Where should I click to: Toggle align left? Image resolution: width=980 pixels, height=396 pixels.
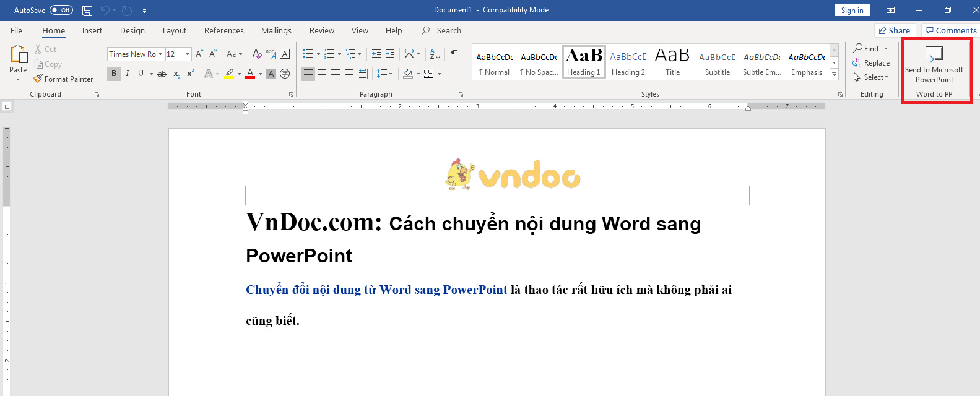pos(308,74)
